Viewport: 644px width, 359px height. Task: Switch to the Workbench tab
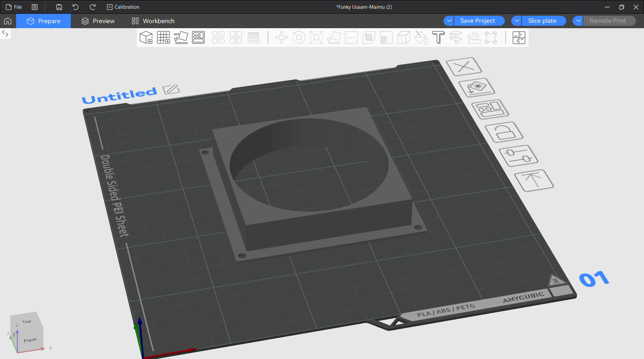(153, 21)
